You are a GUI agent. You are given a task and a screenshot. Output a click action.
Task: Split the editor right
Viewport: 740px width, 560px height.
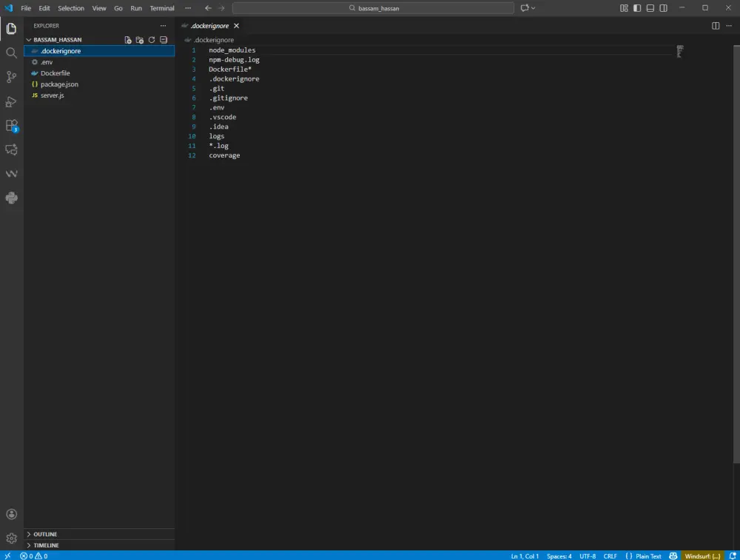(x=716, y=26)
